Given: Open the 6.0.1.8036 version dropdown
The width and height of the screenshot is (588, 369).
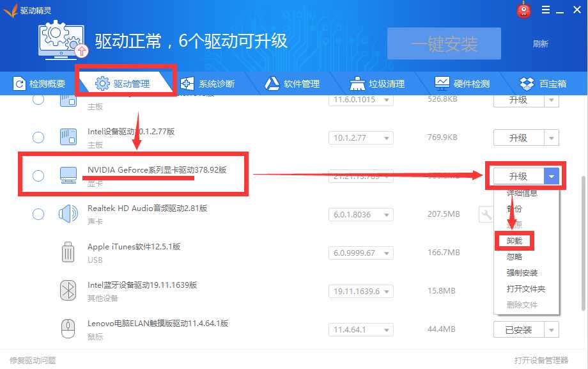Looking at the screenshot, I should [x=361, y=214].
